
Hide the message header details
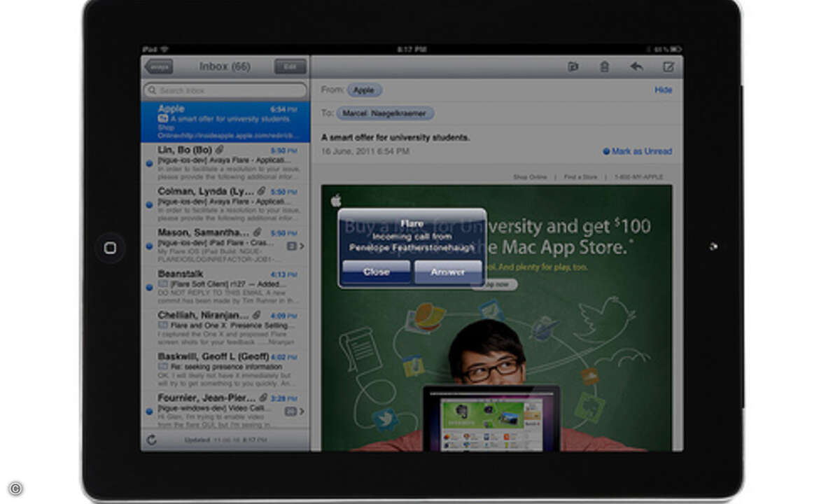(x=663, y=90)
